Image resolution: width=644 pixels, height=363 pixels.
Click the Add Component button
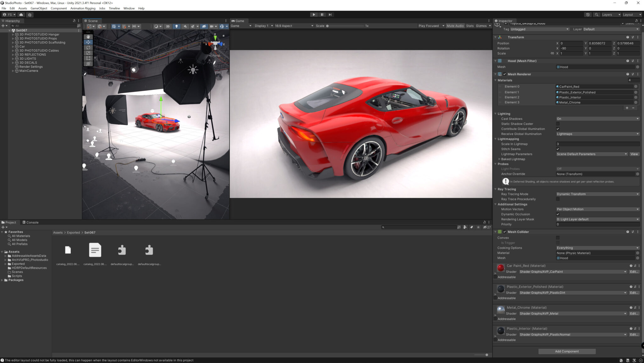[566, 351]
